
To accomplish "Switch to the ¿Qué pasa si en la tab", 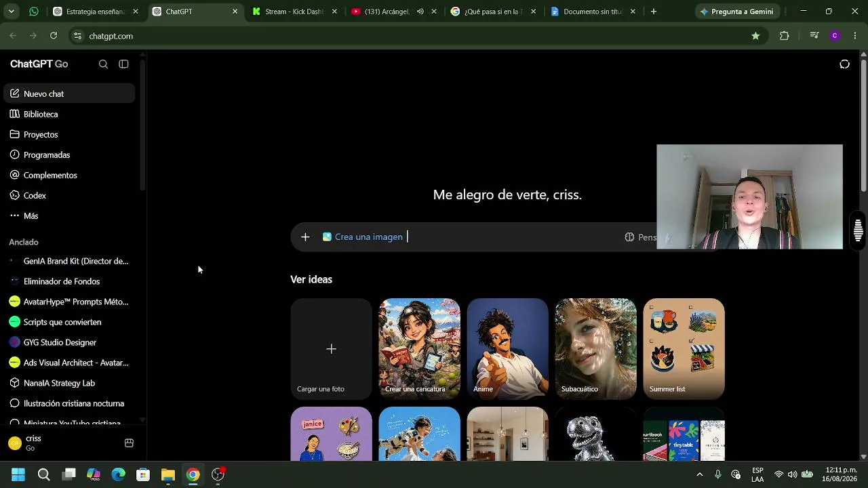I will point(493,12).
